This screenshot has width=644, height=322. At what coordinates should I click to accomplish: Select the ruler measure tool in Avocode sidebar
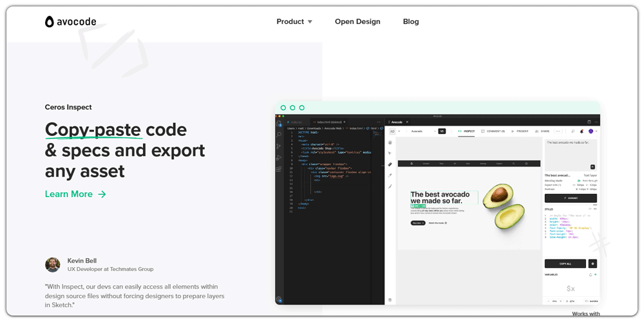point(390,164)
